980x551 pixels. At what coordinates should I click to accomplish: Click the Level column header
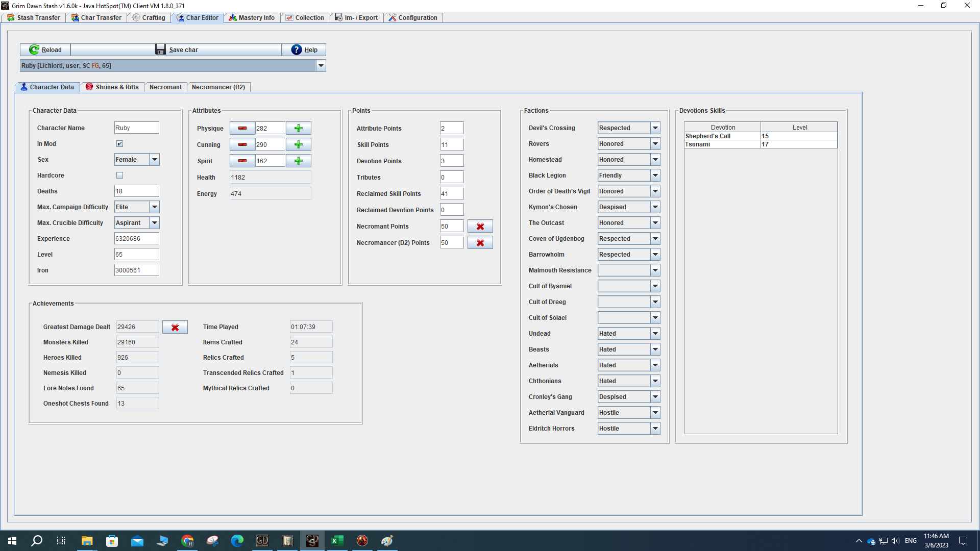coord(799,128)
